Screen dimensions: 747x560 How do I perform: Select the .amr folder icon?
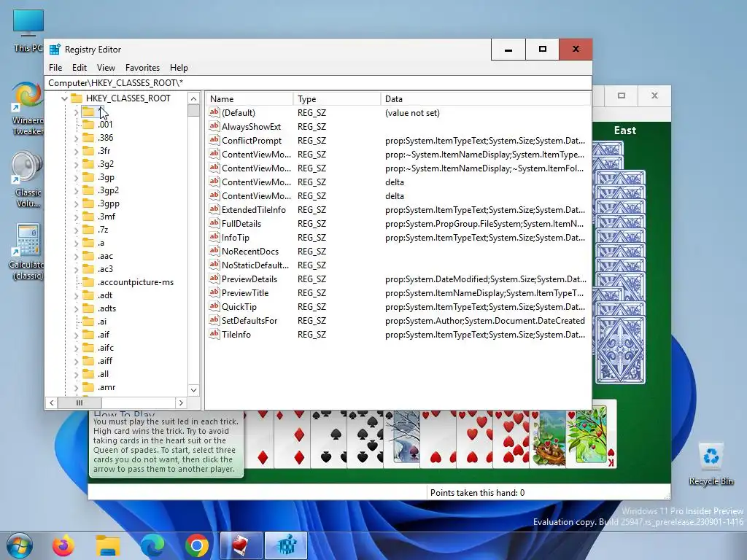coord(88,387)
